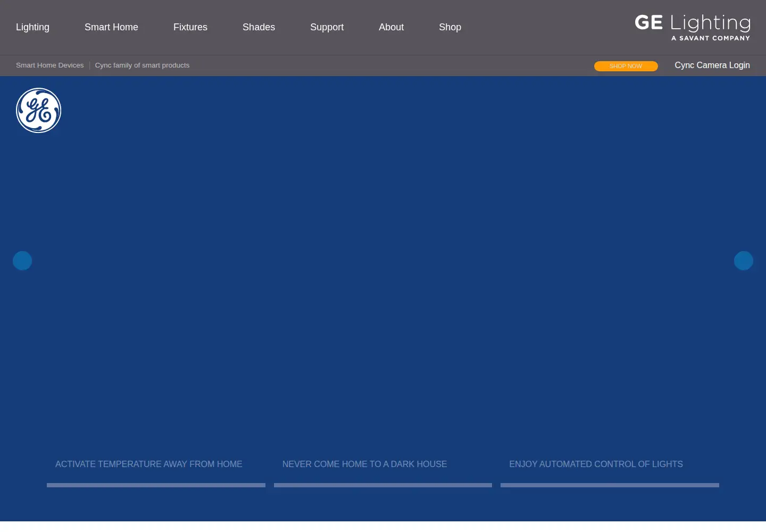Open the Smart Home menu
766x532 pixels.
coord(111,27)
